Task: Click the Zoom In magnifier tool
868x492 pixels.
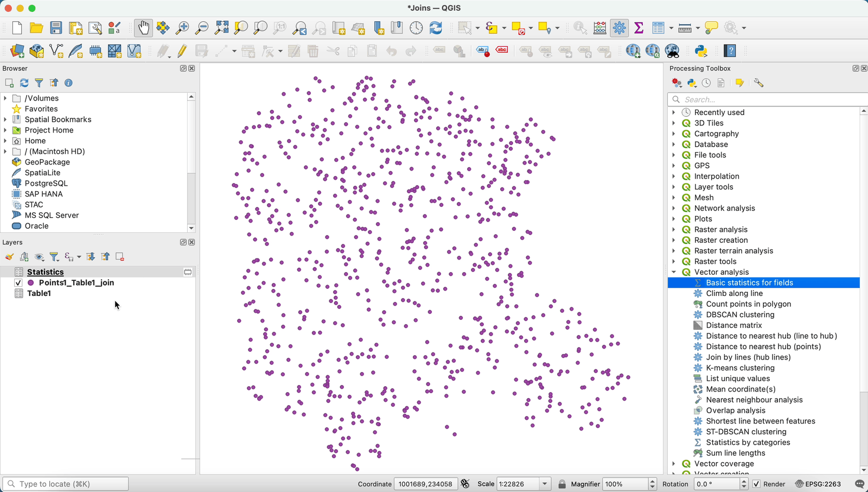Action: click(183, 28)
